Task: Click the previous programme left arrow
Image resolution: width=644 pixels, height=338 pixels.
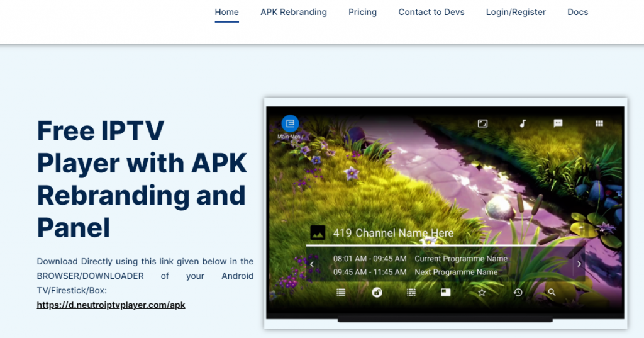Action: click(312, 264)
